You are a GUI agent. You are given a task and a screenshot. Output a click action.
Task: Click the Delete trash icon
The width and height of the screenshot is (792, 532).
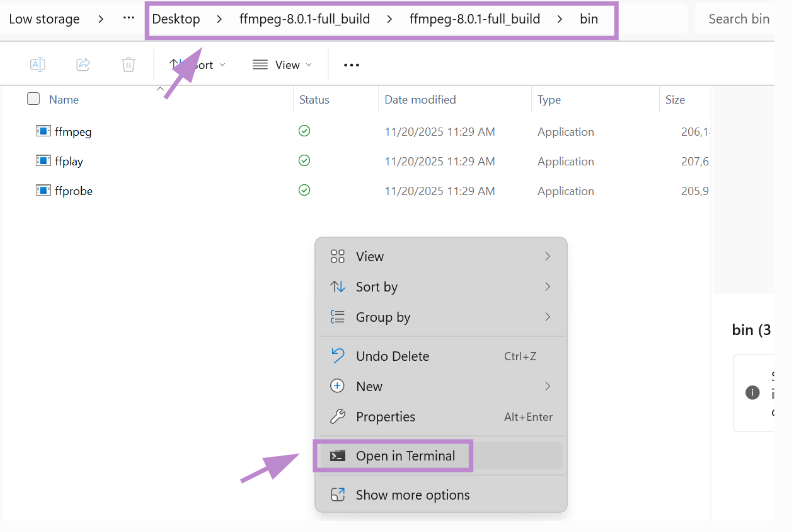pos(128,65)
